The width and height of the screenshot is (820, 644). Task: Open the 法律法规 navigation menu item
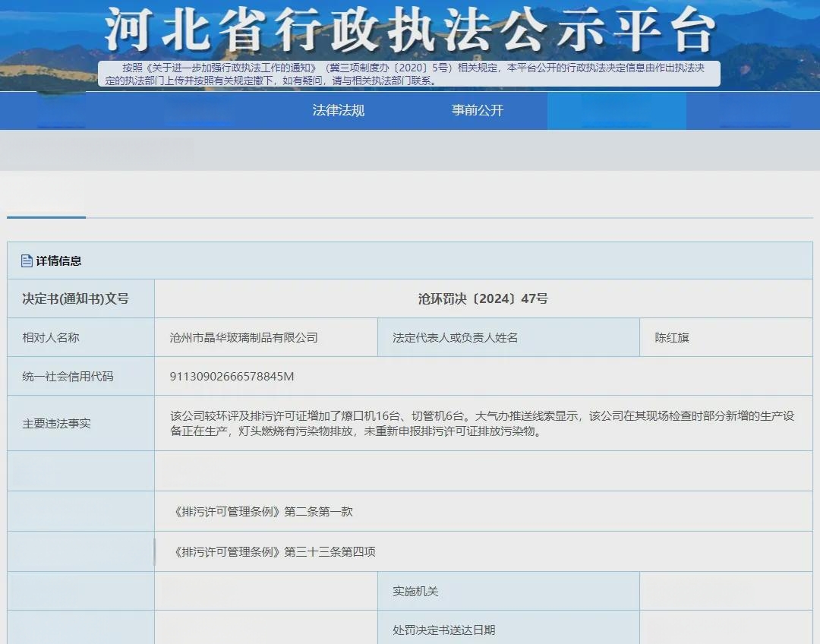click(x=339, y=110)
